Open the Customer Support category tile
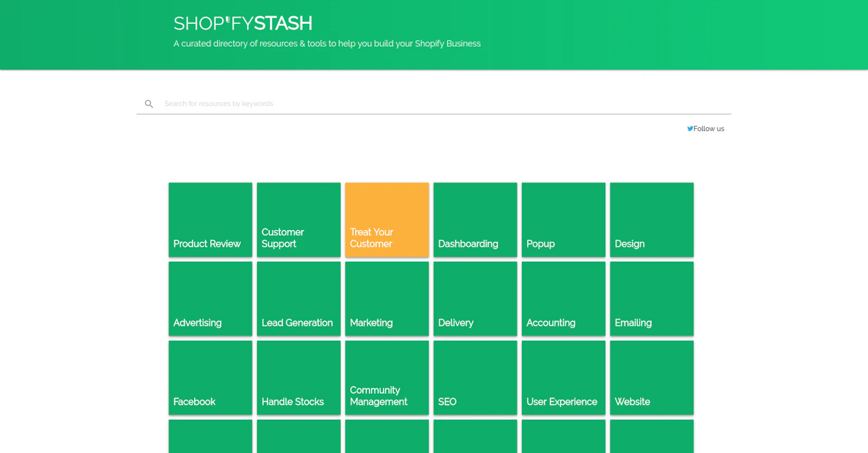This screenshot has width=868, height=453. pyautogui.click(x=299, y=220)
